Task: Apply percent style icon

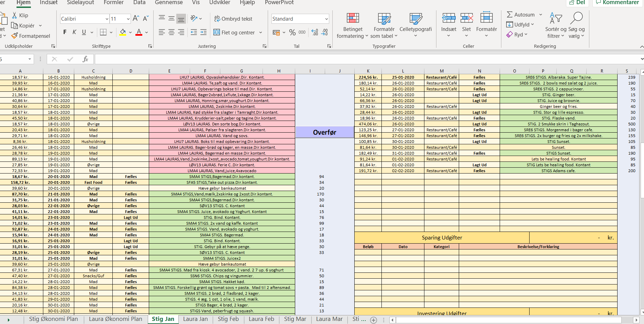Action: click(x=292, y=32)
